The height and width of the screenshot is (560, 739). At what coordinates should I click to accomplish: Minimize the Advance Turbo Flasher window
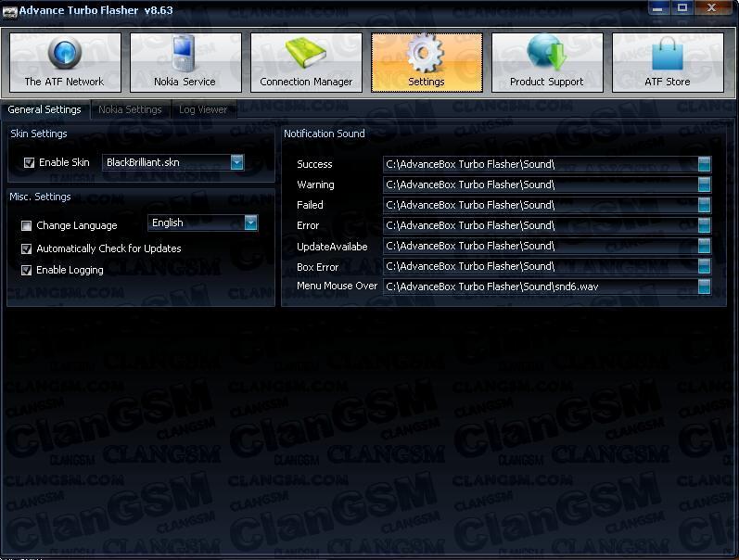(658, 8)
